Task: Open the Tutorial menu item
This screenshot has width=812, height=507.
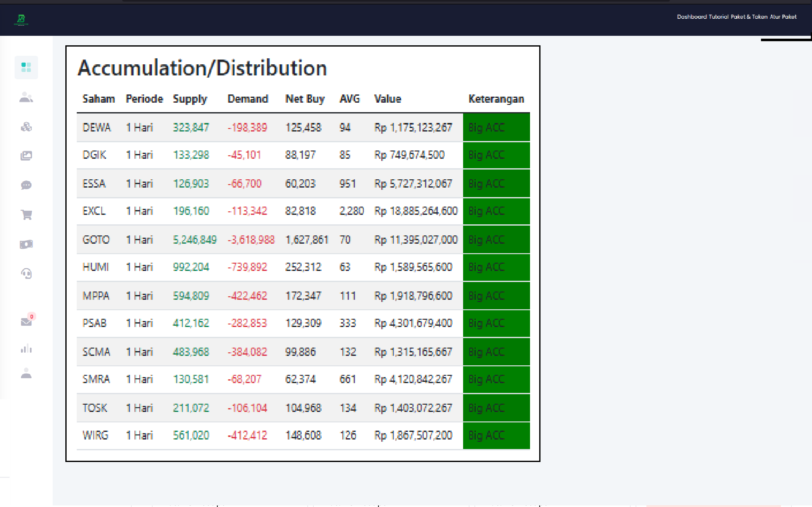Action: (718, 17)
